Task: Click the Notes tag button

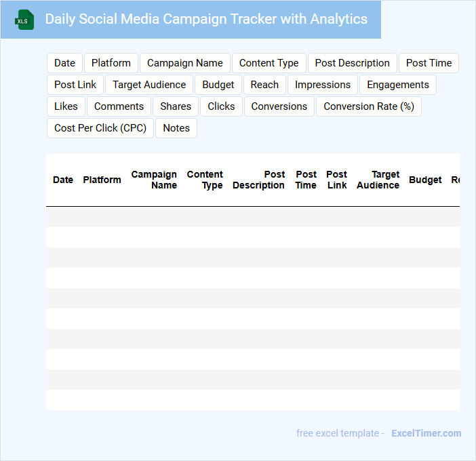Action: (x=176, y=128)
